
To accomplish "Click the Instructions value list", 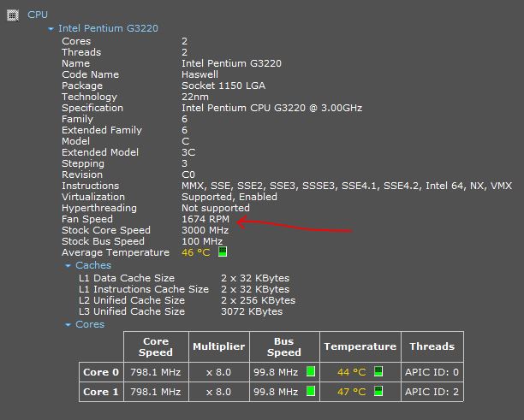I will pos(347,186).
